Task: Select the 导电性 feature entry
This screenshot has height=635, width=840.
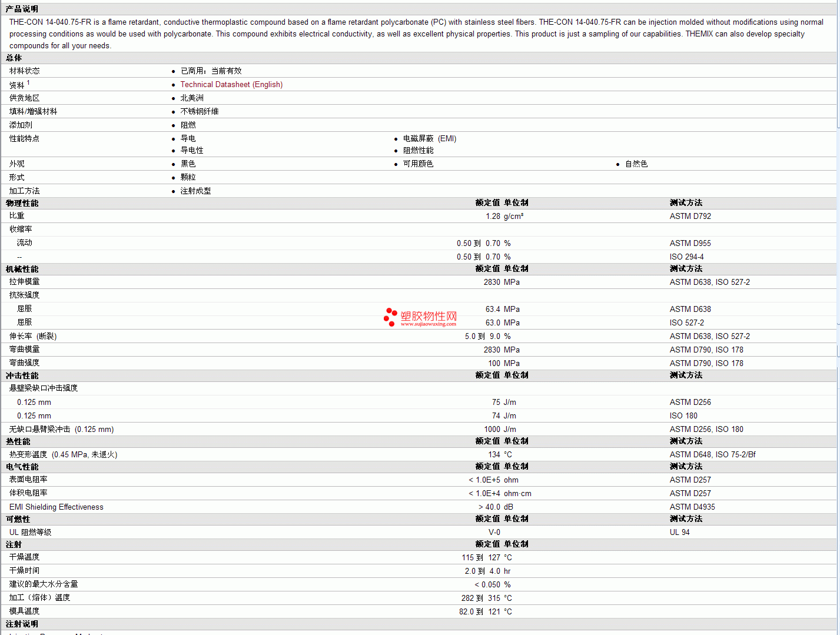Action: (192, 150)
